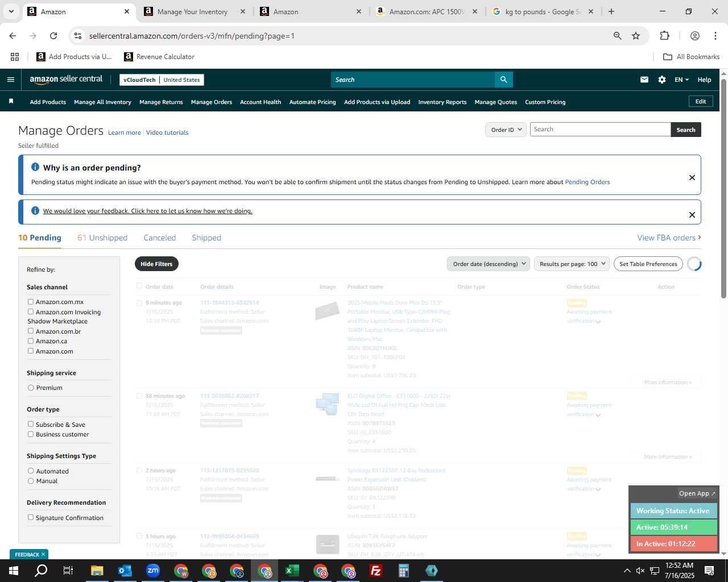
Task: Close the feedback request banner
Action: coord(692,215)
